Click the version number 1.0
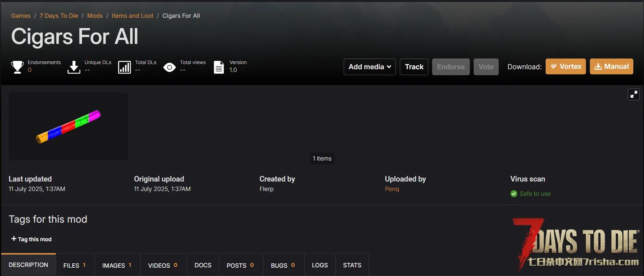This screenshot has width=644, height=276. (233, 70)
